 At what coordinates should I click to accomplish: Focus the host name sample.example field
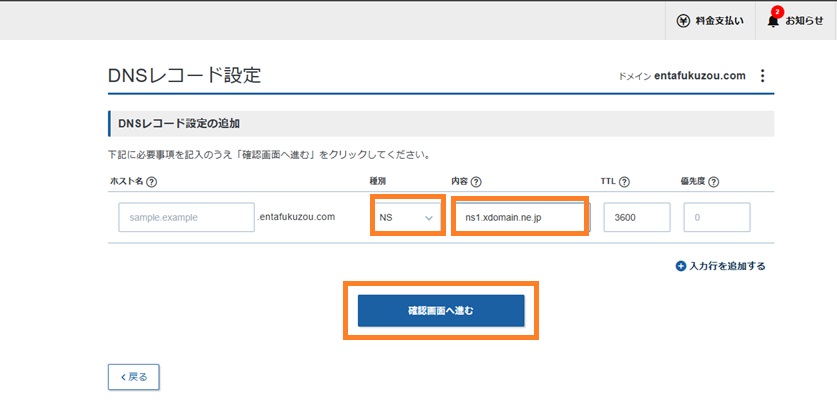point(186,217)
